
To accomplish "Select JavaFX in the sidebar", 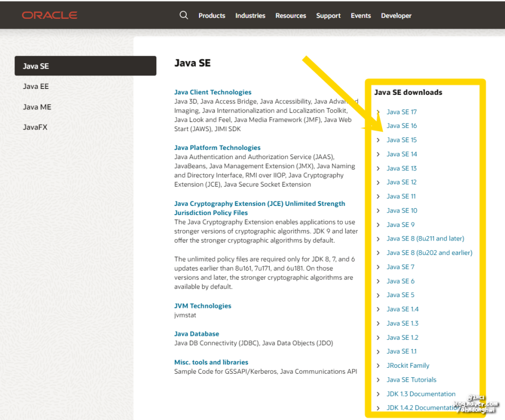I will pyautogui.click(x=35, y=127).
